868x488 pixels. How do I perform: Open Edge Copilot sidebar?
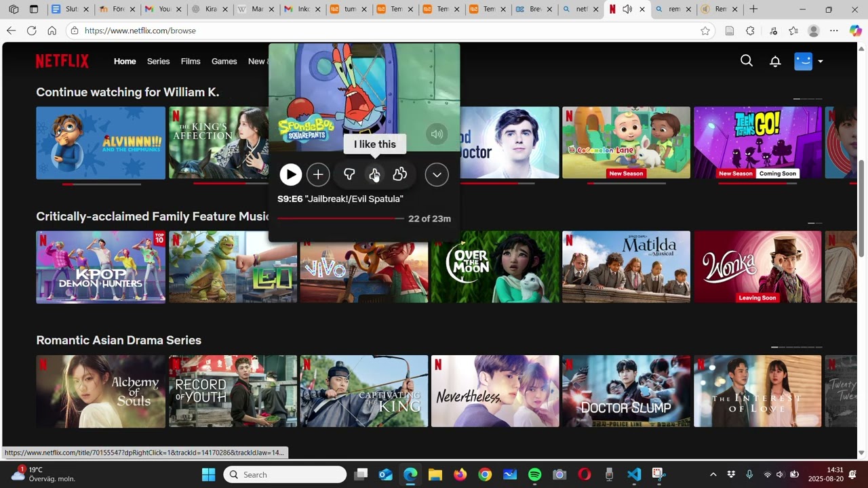[856, 30]
